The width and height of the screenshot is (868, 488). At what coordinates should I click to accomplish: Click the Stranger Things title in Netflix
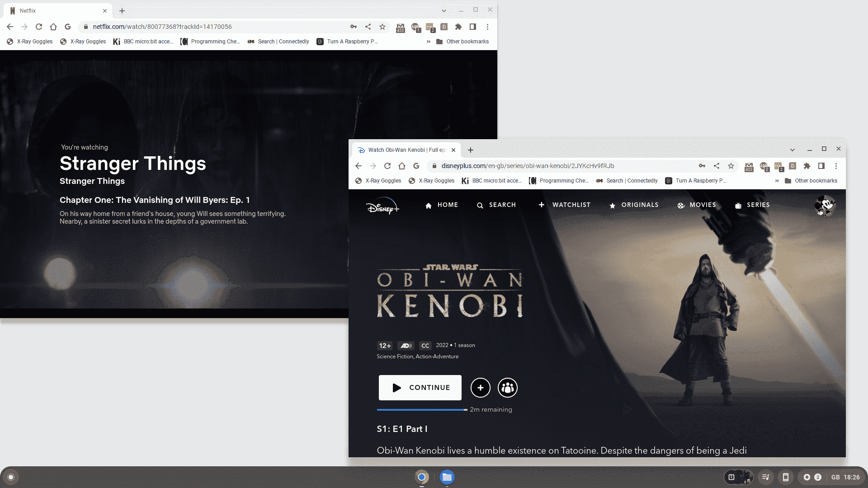(x=133, y=163)
